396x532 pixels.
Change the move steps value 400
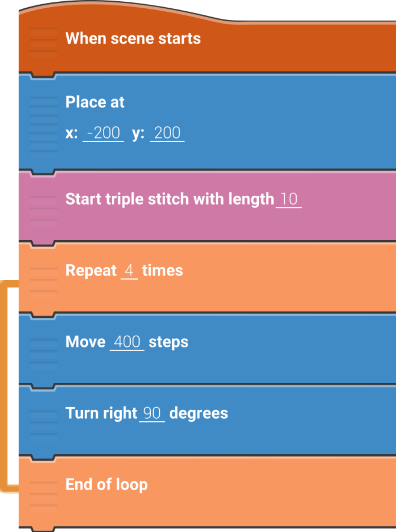127,342
